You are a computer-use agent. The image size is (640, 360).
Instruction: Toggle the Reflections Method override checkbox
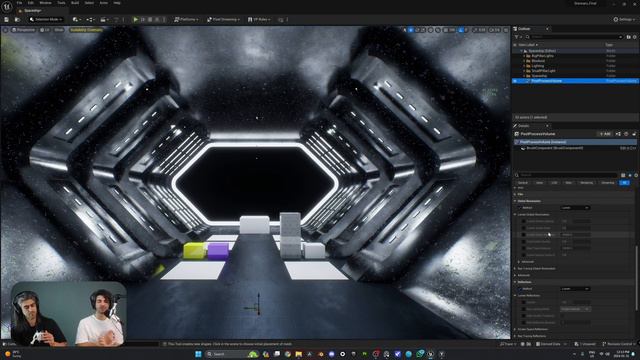(x=520, y=289)
